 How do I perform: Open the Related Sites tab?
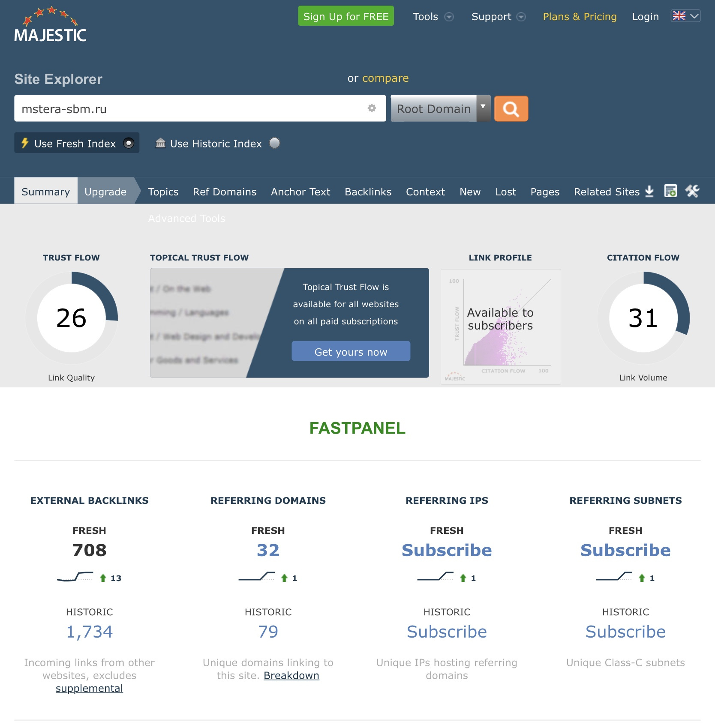(607, 192)
